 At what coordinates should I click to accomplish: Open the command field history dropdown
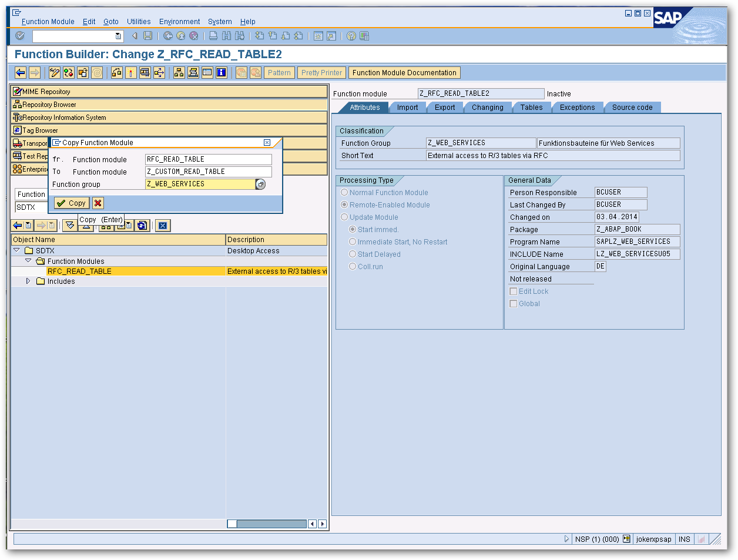[118, 36]
